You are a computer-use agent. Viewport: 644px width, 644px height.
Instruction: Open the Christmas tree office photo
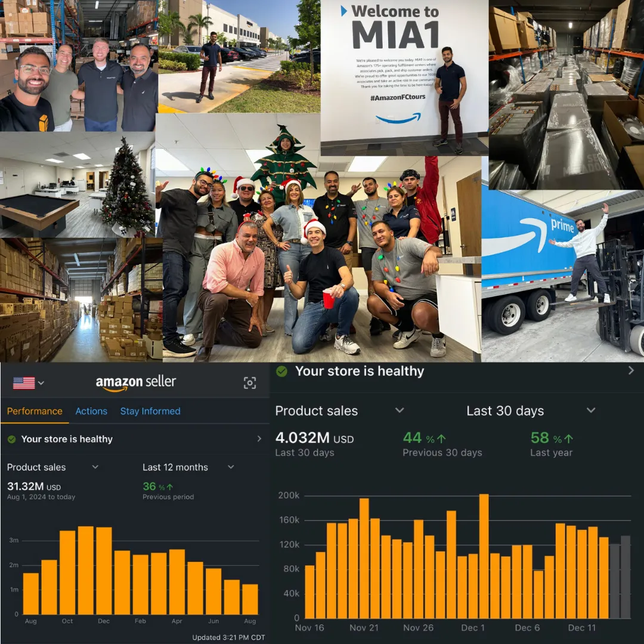(77, 185)
